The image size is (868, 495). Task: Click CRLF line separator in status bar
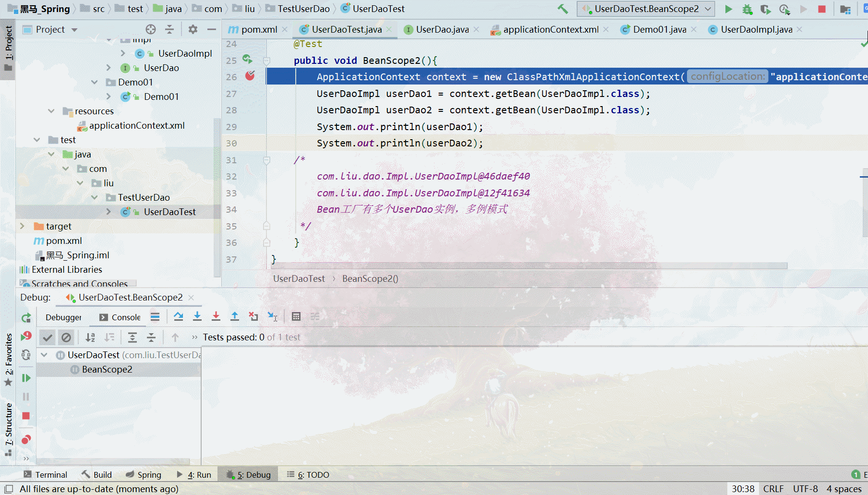point(773,489)
